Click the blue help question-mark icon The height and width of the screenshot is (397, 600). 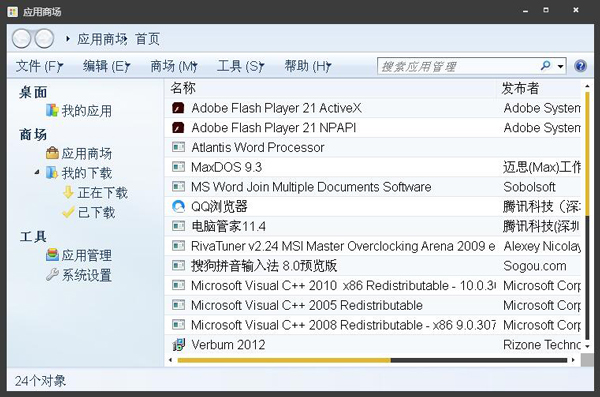[x=580, y=66]
